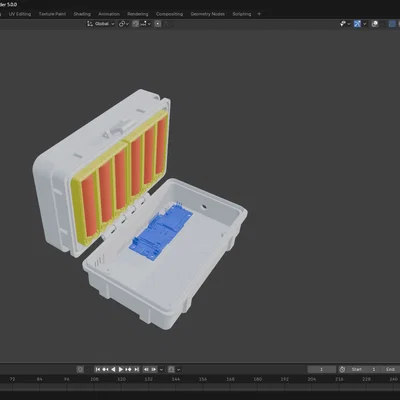Image resolution: width=400 pixels, height=400 pixels.
Task: Click the jump-backward time button
Action: click(x=146, y=369)
